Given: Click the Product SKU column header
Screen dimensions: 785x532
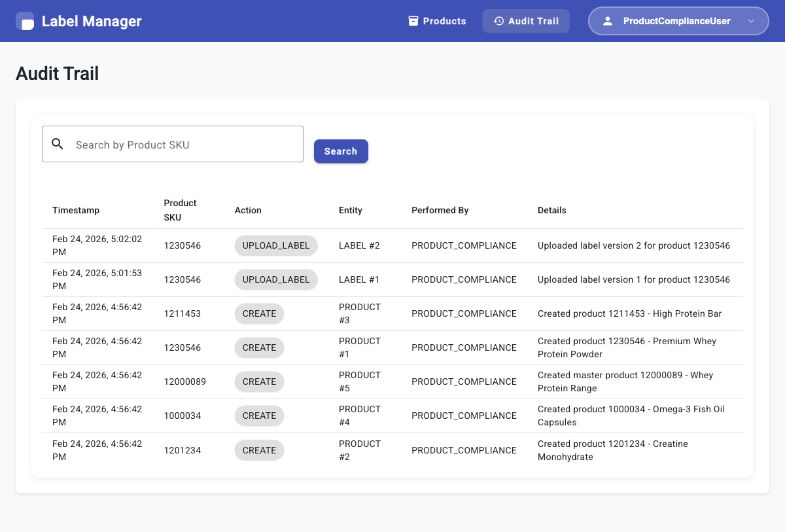Looking at the screenshot, I should pos(180,210).
